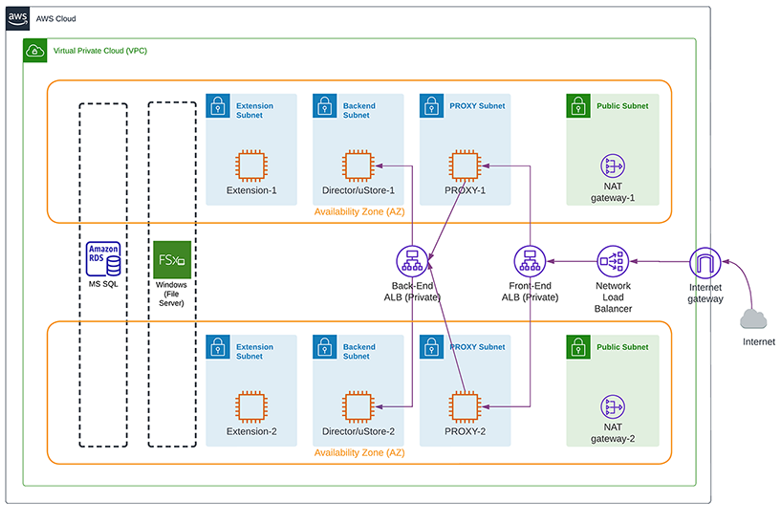Click the Director/uStore-1 label
780x508 pixels.
[x=358, y=191]
